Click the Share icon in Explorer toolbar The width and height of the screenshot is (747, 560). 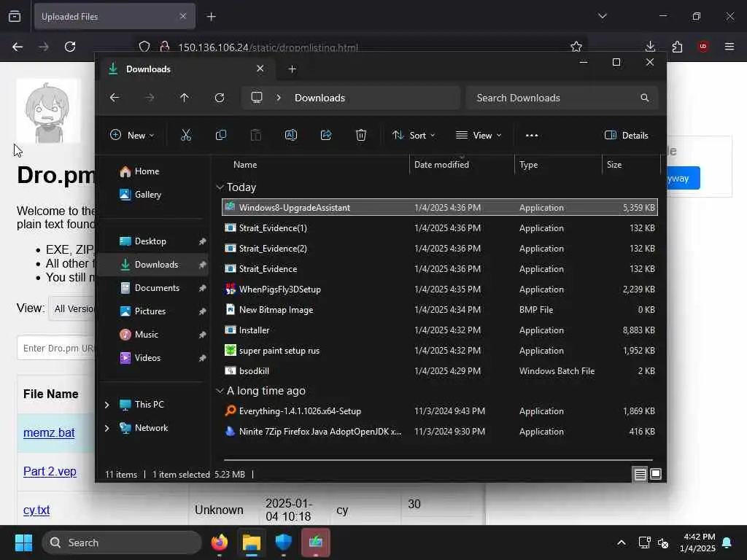pos(326,135)
